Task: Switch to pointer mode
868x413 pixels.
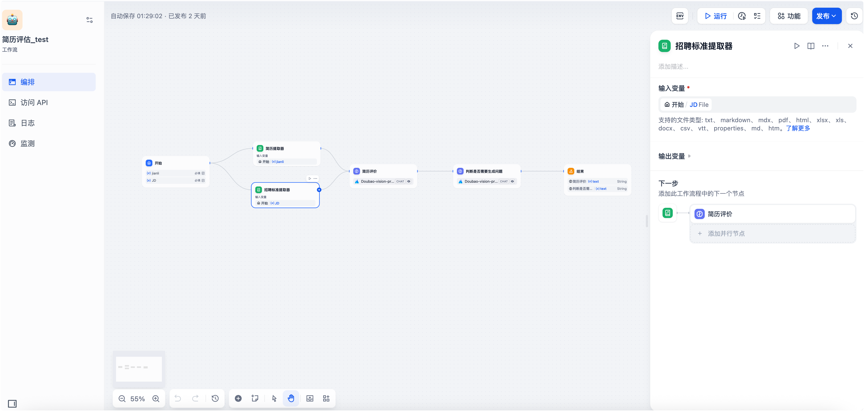Action: pyautogui.click(x=274, y=398)
